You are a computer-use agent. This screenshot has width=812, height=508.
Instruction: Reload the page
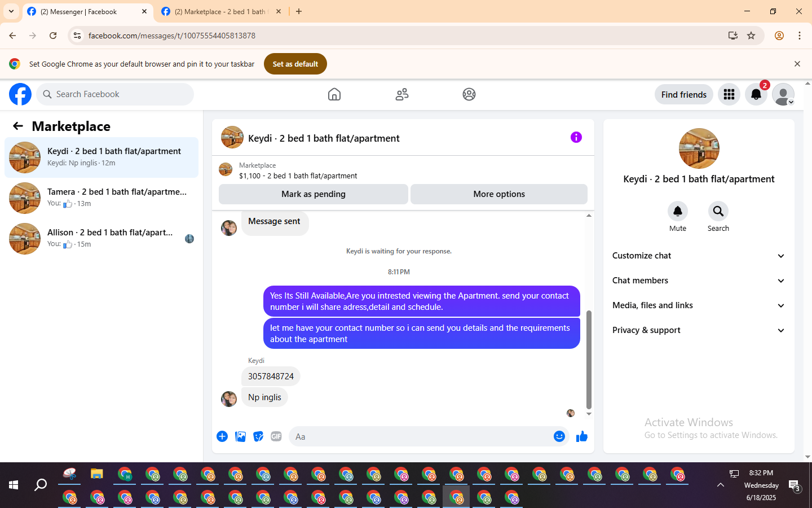tap(53, 36)
